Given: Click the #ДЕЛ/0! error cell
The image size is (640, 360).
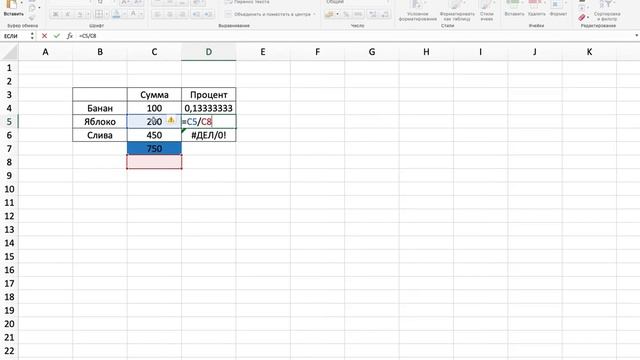Looking at the screenshot, I should pyautogui.click(x=209, y=135).
